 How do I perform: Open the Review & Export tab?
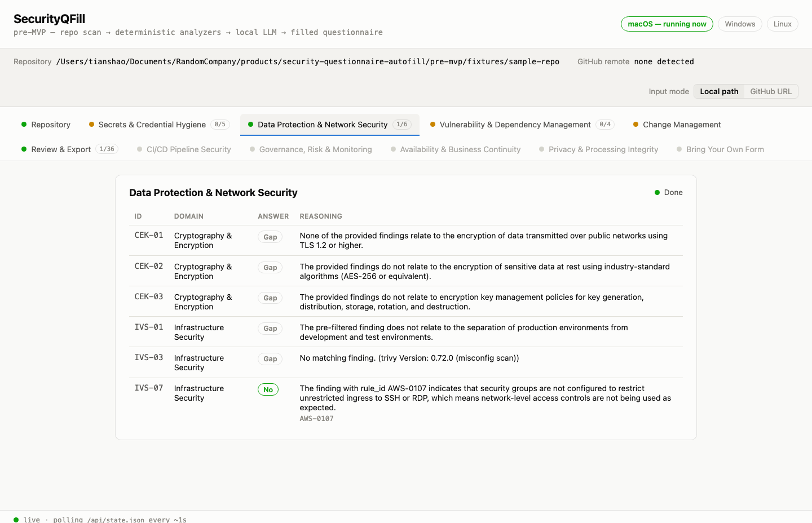click(x=69, y=149)
